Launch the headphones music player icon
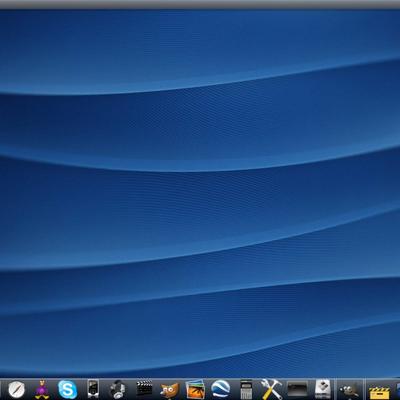 pos(117,389)
